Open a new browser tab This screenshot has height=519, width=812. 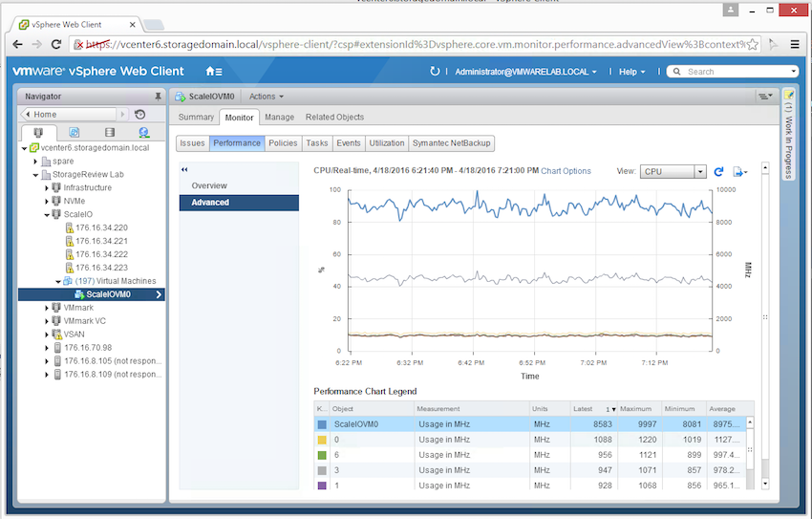coord(154,24)
